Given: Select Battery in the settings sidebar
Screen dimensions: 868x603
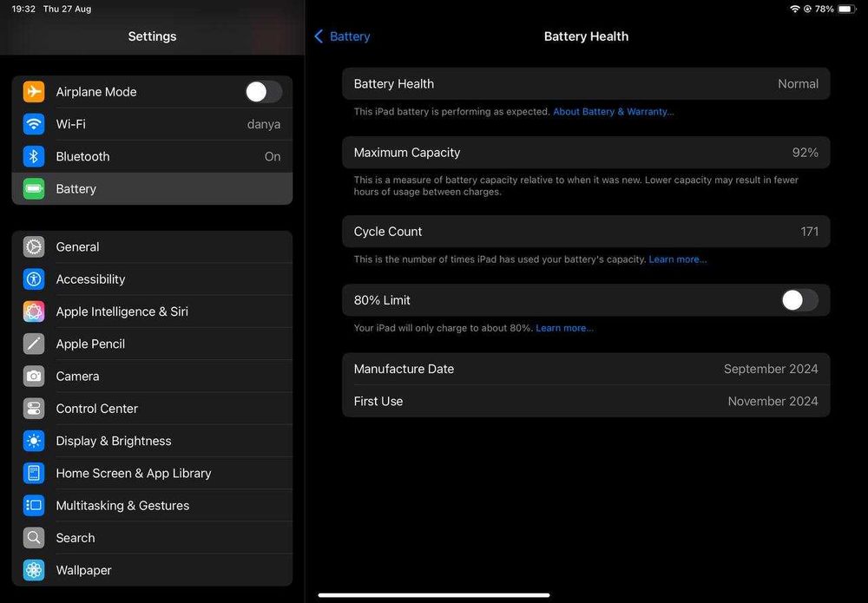Looking at the screenshot, I should click(x=152, y=188).
